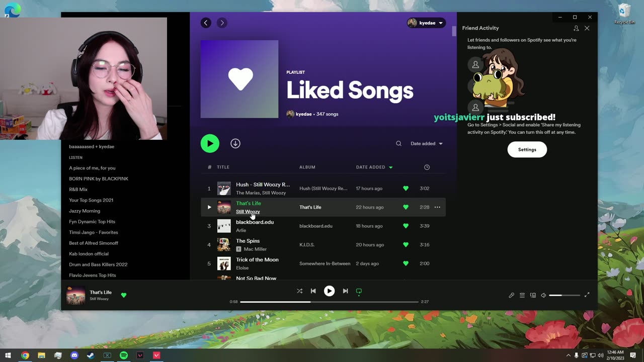Screen dimensions: 644x362
Task: Open the Arlie artist link
Action: pos(241,230)
